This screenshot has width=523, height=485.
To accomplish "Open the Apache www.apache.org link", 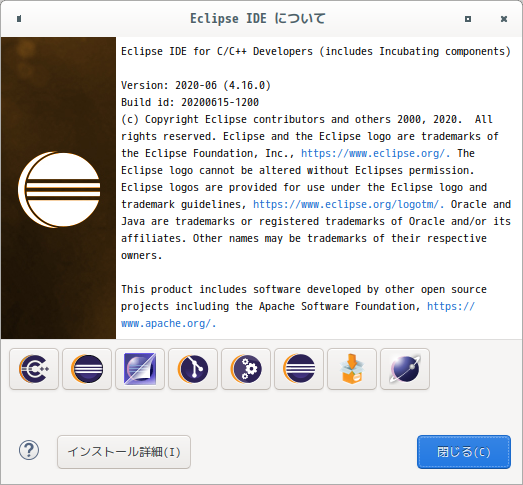I will click(169, 324).
